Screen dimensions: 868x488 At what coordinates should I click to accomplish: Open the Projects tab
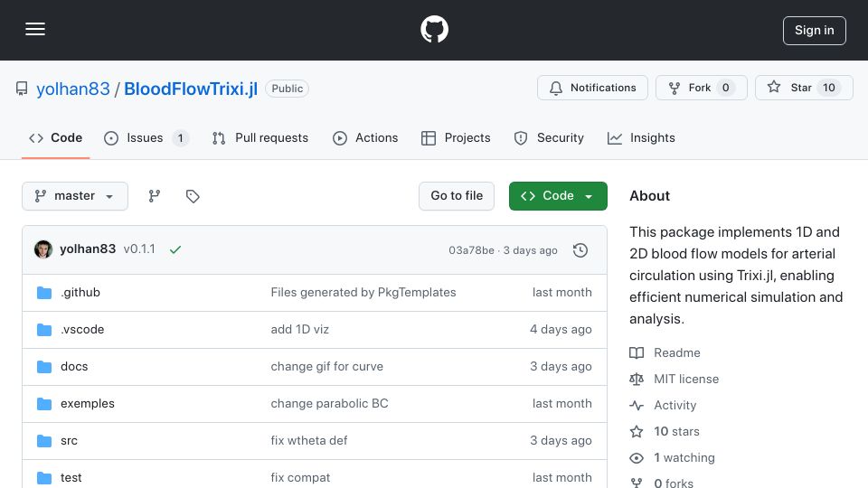click(x=456, y=137)
